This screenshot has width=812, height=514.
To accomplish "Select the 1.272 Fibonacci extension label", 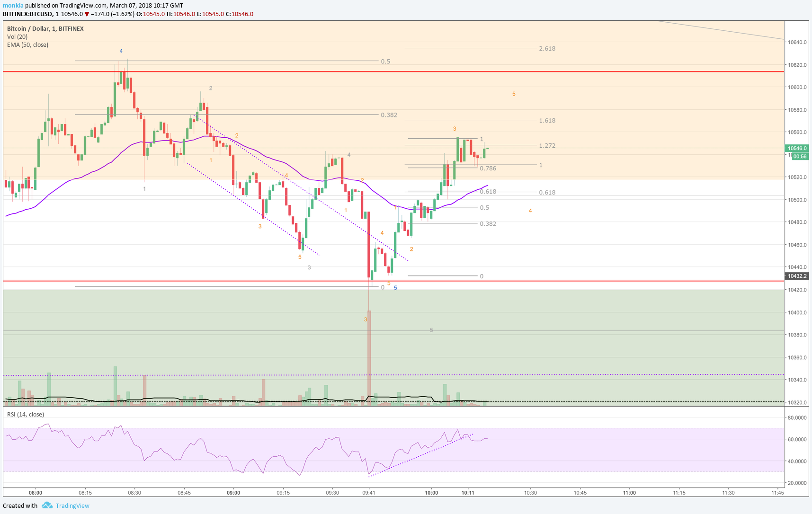I will [x=547, y=145].
